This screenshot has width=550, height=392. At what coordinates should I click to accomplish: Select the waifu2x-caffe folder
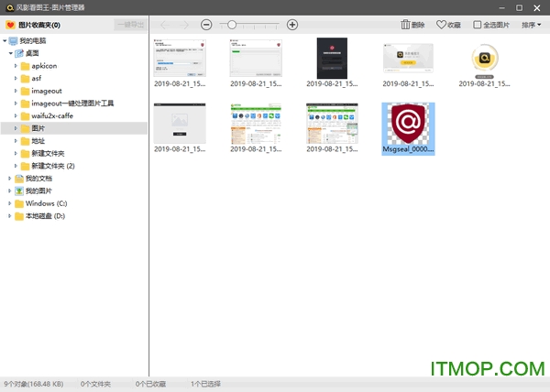click(57, 116)
